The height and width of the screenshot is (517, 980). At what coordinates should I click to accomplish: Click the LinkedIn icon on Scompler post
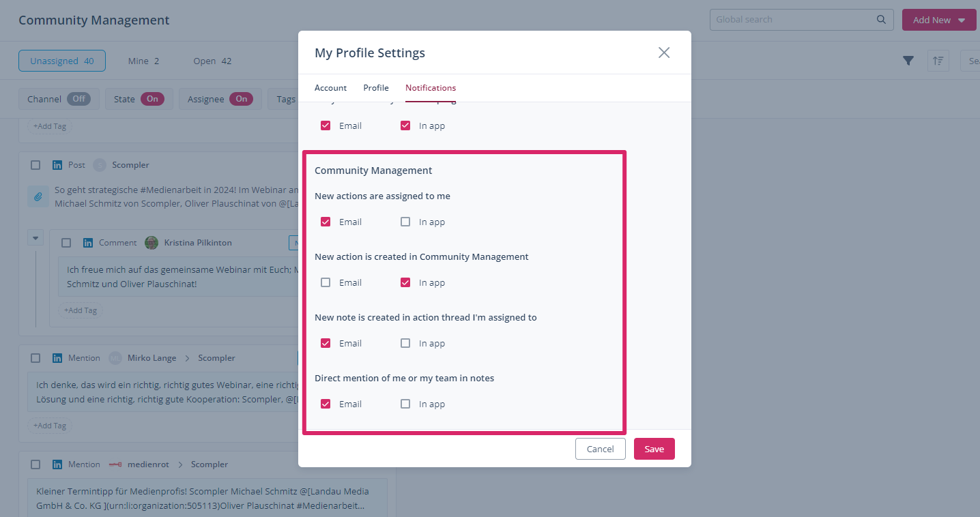tap(57, 165)
